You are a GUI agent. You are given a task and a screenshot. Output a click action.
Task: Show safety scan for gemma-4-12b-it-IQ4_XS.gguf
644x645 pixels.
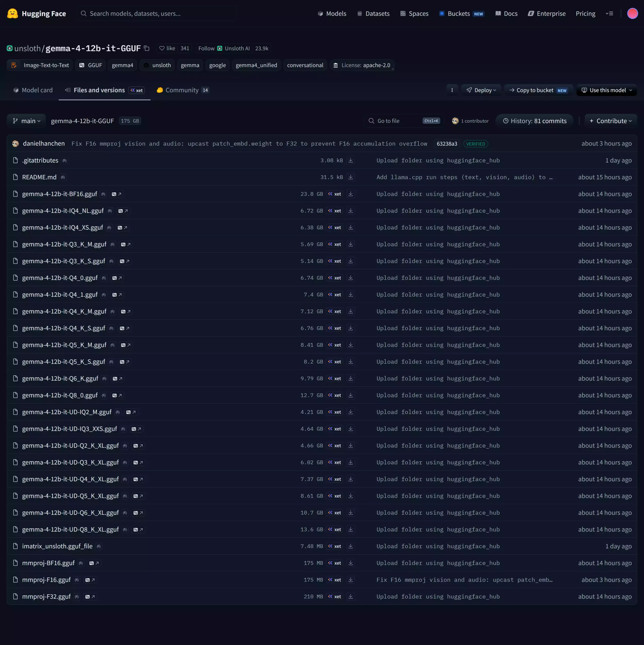pos(109,228)
